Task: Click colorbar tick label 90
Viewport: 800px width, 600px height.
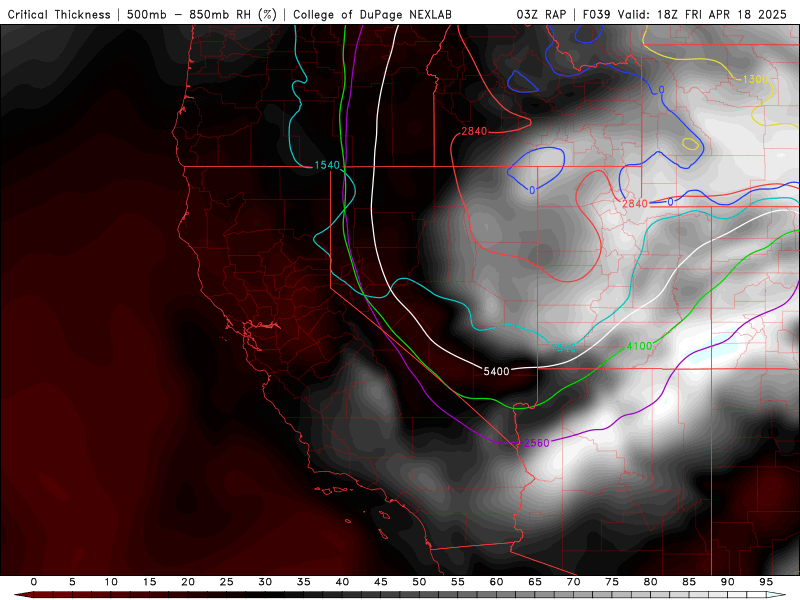Action: click(728, 582)
